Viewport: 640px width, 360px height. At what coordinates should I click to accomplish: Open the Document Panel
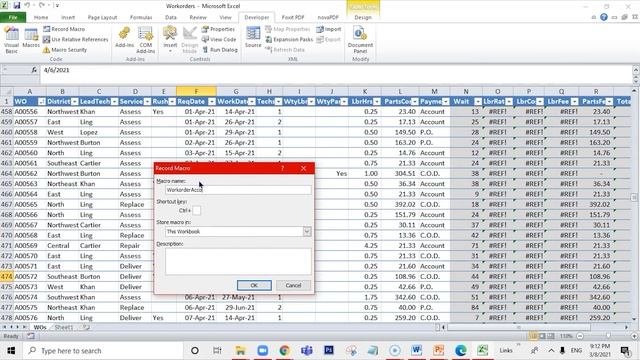360,40
